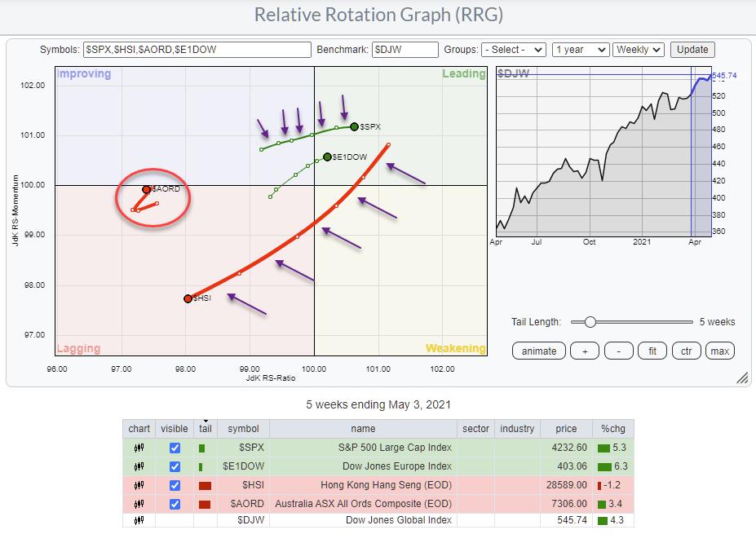
Task: Sort by chart column header
Action: pyautogui.click(x=139, y=429)
